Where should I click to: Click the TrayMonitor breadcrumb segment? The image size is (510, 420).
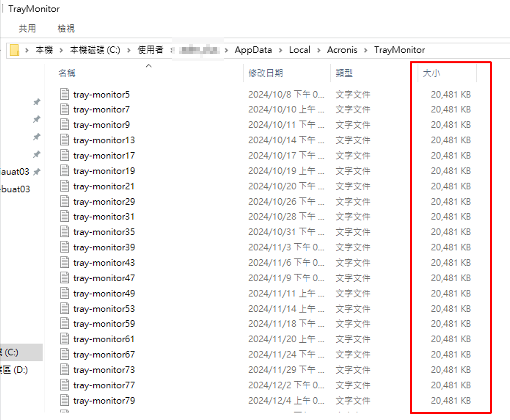(x=400, y=50)
